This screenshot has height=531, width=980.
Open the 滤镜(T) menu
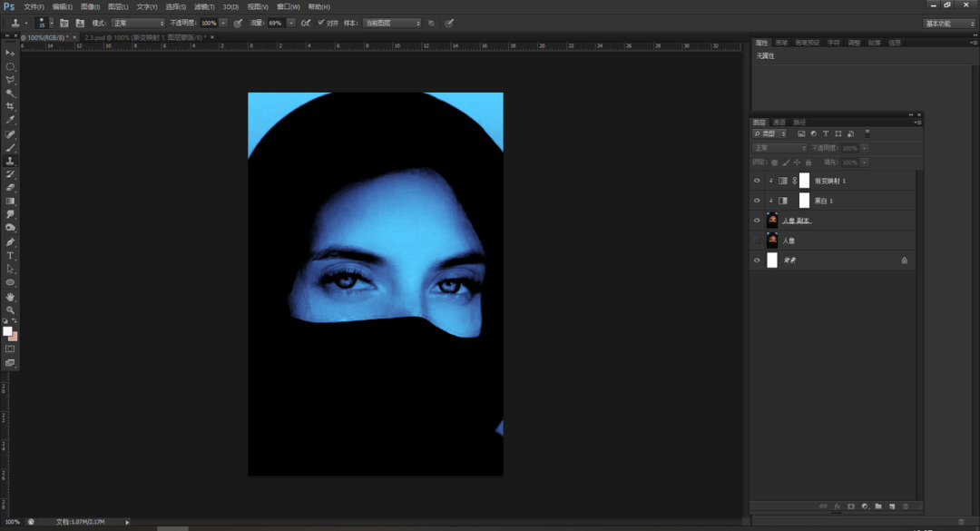coord(204,7)
